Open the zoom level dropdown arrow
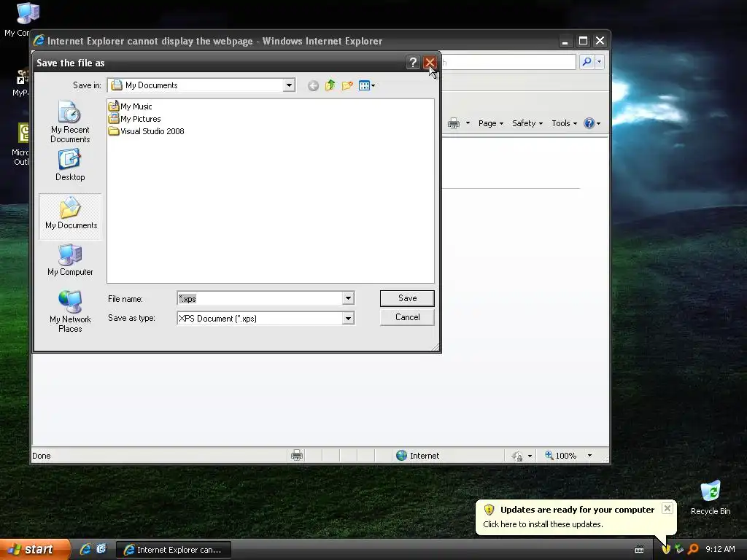Screen dimensions: 747x560 click(589, 456)
